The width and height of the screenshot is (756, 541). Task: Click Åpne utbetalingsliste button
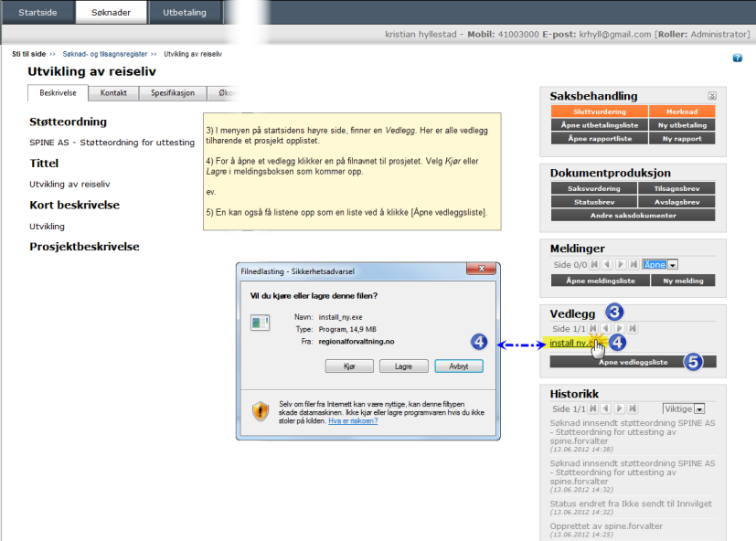(600, 125)
